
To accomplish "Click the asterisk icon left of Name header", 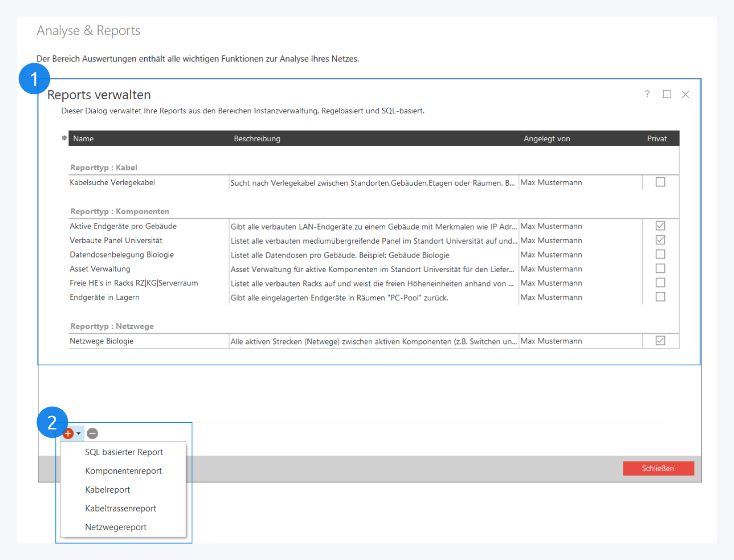I will [x=64, y=138].
